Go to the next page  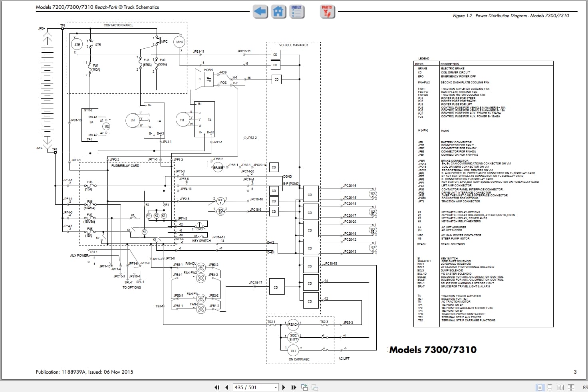(x=284, y=387)
